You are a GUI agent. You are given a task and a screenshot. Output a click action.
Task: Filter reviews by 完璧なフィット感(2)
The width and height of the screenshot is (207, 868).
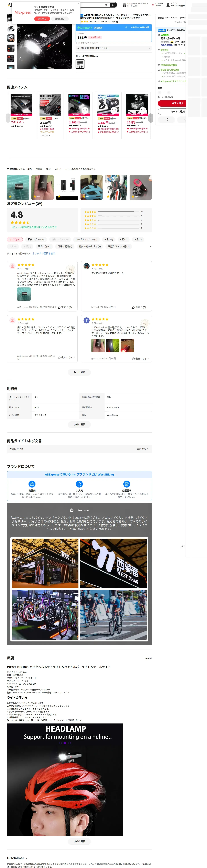point(119,246)
